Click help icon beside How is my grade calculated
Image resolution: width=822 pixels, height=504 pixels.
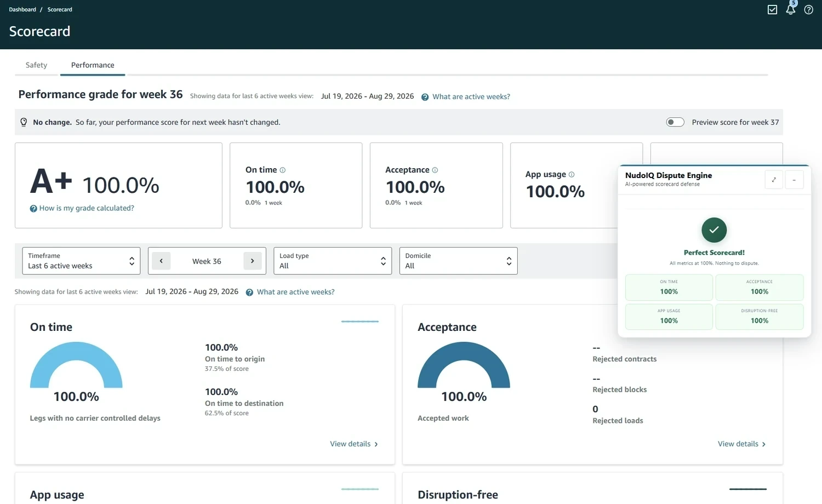pos(33,208)
